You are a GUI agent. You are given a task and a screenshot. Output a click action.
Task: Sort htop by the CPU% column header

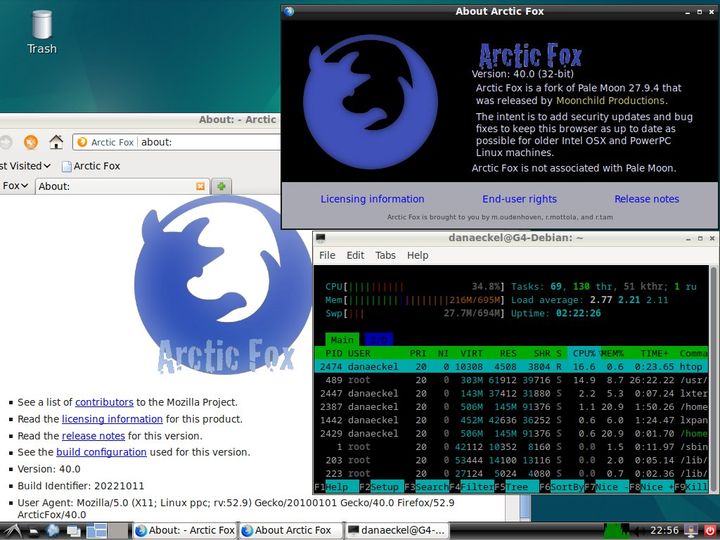(x=584, y=353)
